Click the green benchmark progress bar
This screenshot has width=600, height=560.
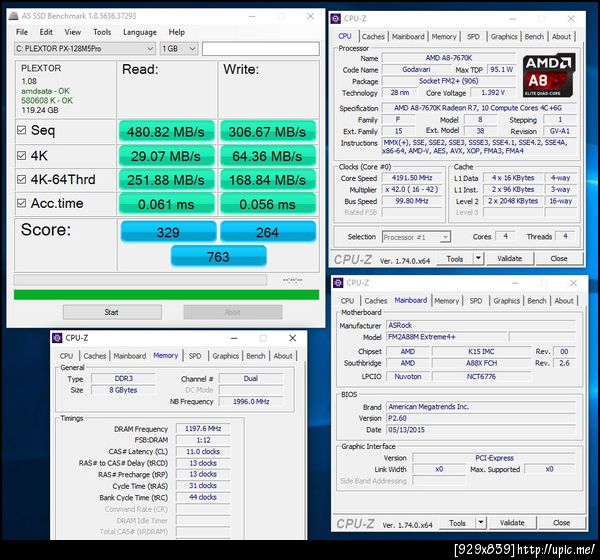(166, 294)
